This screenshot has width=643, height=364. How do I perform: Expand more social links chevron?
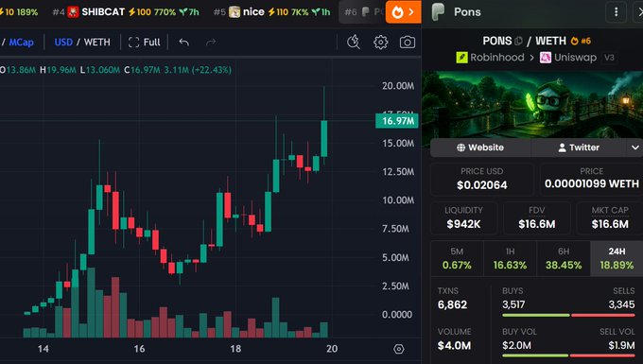pos(635,147)
